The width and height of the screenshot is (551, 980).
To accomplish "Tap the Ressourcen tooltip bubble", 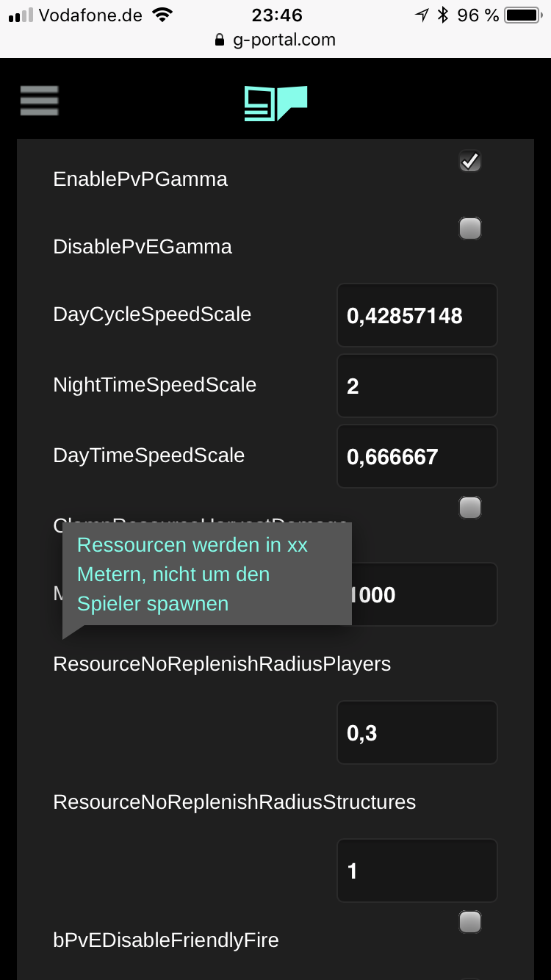I will coord(207,574).
